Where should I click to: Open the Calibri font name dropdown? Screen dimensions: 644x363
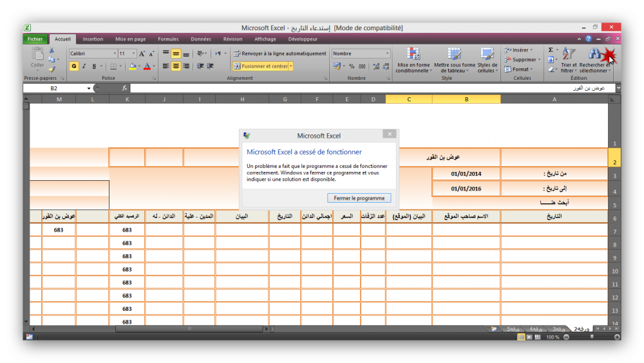(x=115, y=53)
